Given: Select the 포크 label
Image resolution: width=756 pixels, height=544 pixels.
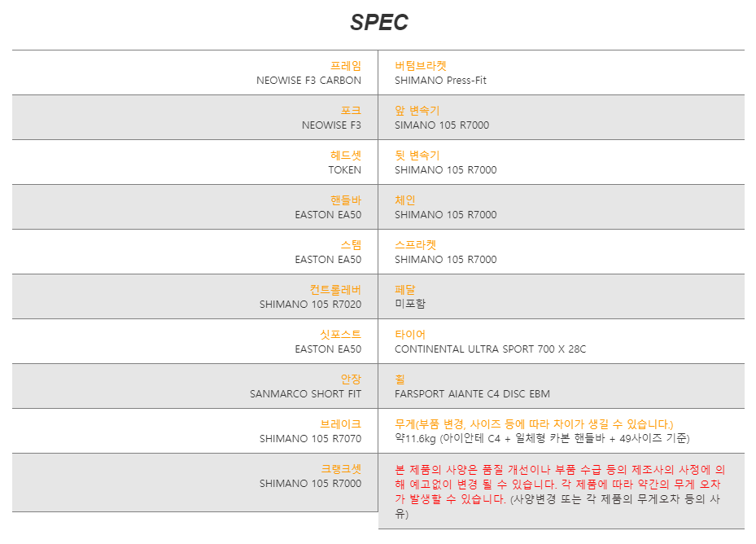Looking at the screenshot, I should point(351,111).
